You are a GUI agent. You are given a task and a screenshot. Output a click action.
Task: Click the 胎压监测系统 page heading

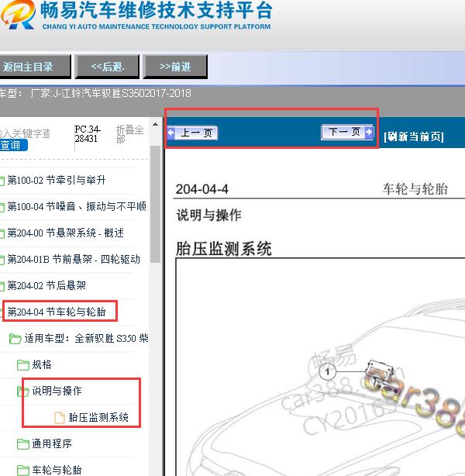(224, 249)
